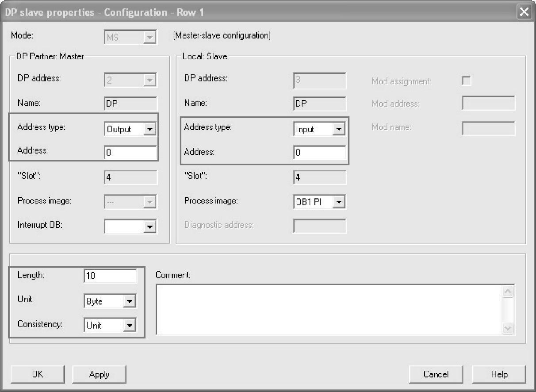Screen dimensions: 536x392
Task: Open the Interrupt OB dropdown
Action: (150, 227)
